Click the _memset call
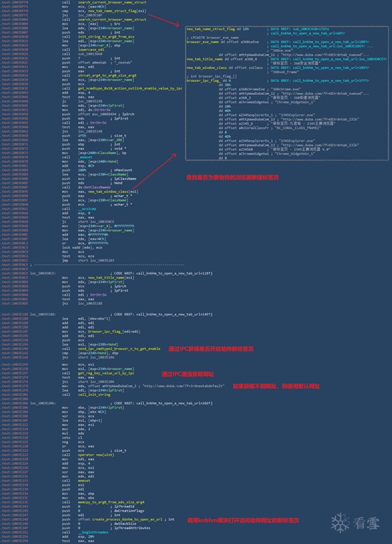Screen dimensions: 392x544 [85, 157]
